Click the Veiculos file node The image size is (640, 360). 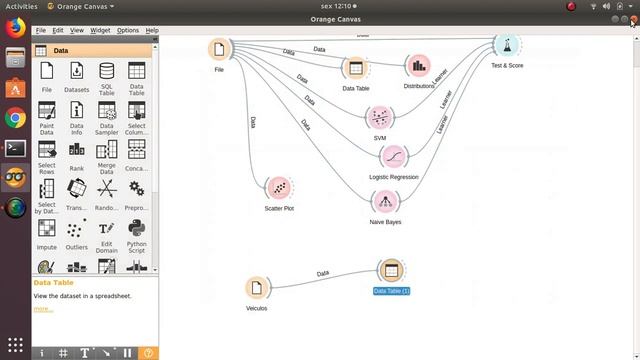pyautogui.click(x=256, y=288)
